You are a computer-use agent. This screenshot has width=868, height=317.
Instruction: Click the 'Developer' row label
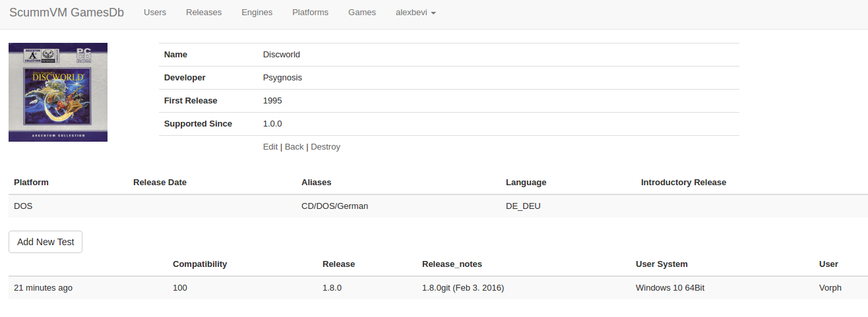click(185, 78)
